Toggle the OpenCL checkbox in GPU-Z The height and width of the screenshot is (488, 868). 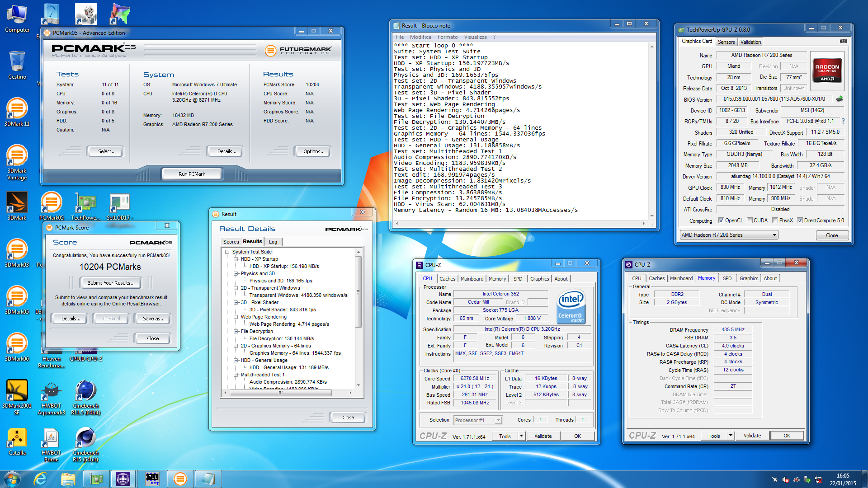(x=722, y=221)
